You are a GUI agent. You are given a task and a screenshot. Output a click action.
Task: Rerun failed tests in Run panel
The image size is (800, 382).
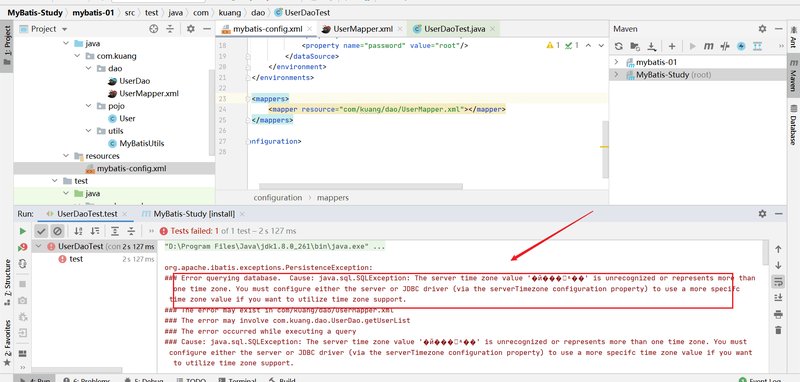(22, 247)
